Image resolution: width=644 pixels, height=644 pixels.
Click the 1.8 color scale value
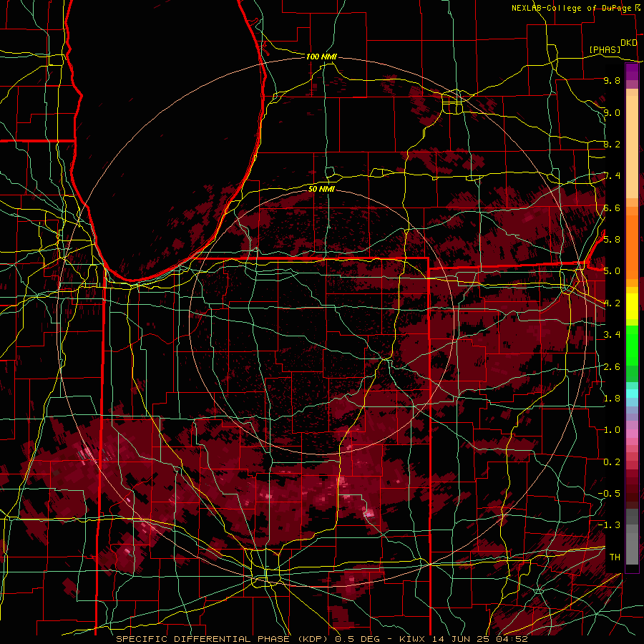pos(612,399)
